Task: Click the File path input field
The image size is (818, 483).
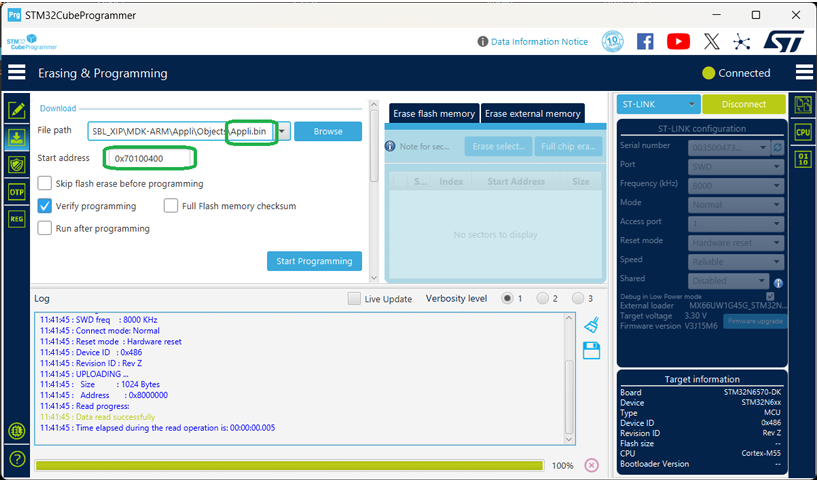Action: 182,131
